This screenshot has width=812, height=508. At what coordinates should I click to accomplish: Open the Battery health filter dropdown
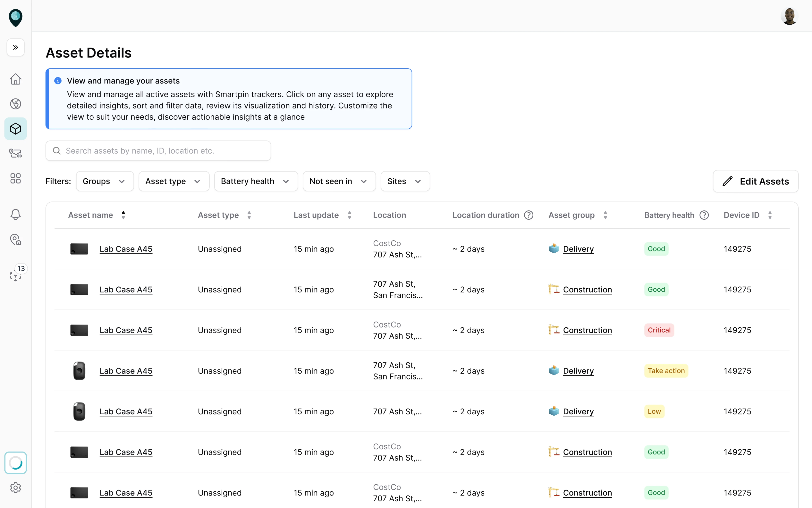click(256, 181)
